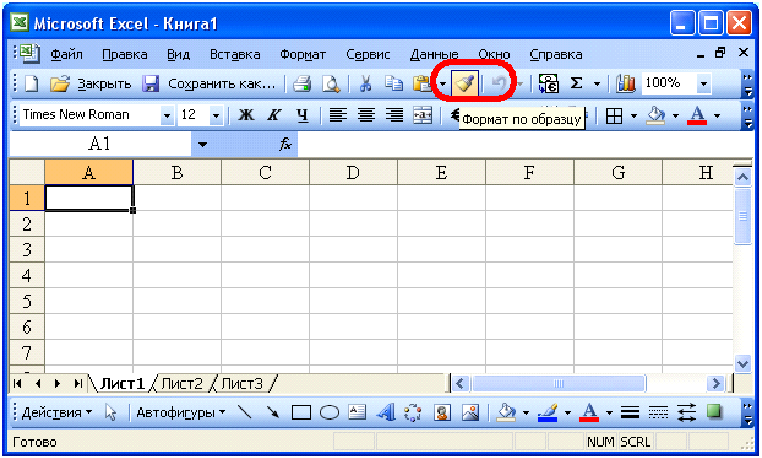The height and width of the screenshot is (458, 762).
Task: Select the Rectangle shape tool
Action: (x=301, y=413)
